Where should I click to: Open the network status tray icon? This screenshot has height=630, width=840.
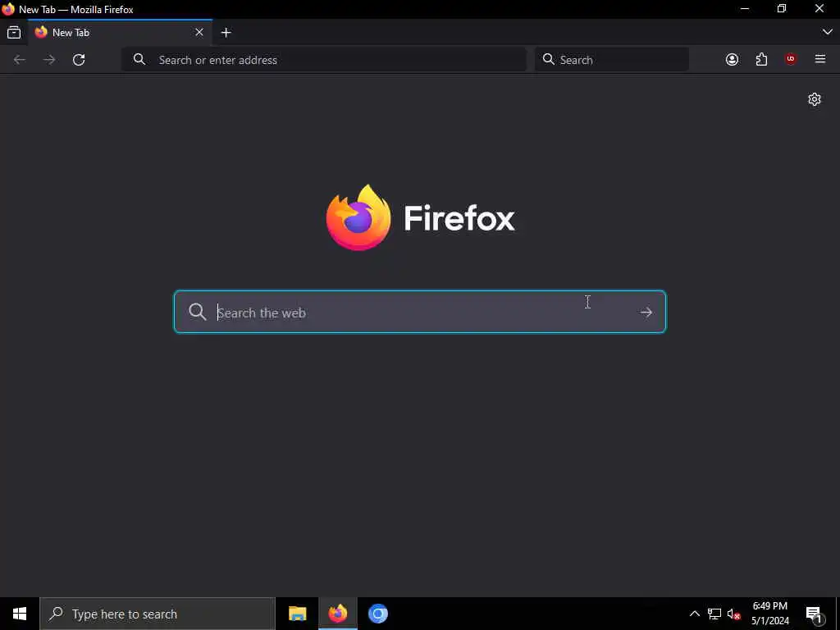click(x=714, y=614)
